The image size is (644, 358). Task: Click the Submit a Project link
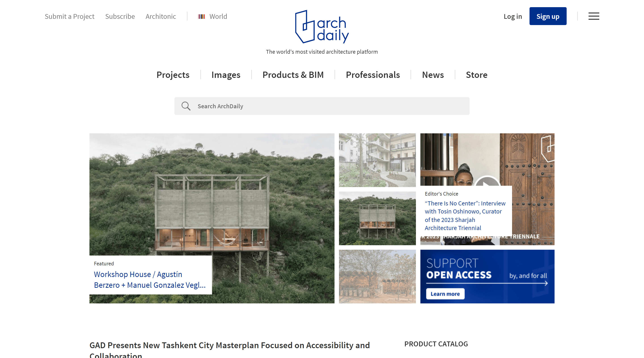(70, 17)
